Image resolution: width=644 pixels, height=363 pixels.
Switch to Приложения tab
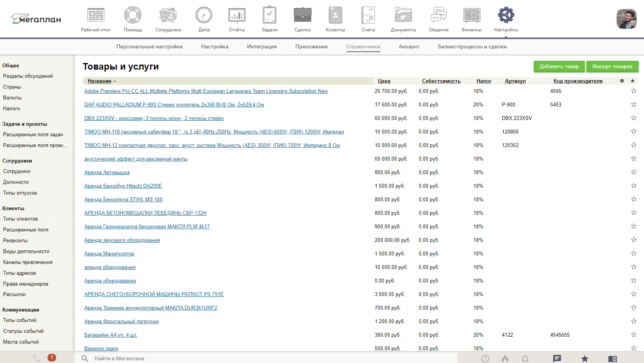pos(311,46)
